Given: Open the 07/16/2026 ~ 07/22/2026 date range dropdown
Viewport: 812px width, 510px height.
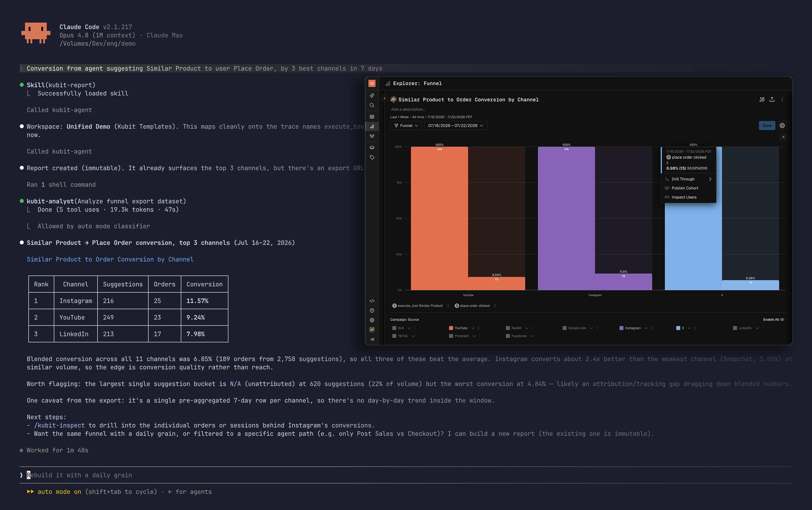Looking at the screenshot, I should click(456, 125).
